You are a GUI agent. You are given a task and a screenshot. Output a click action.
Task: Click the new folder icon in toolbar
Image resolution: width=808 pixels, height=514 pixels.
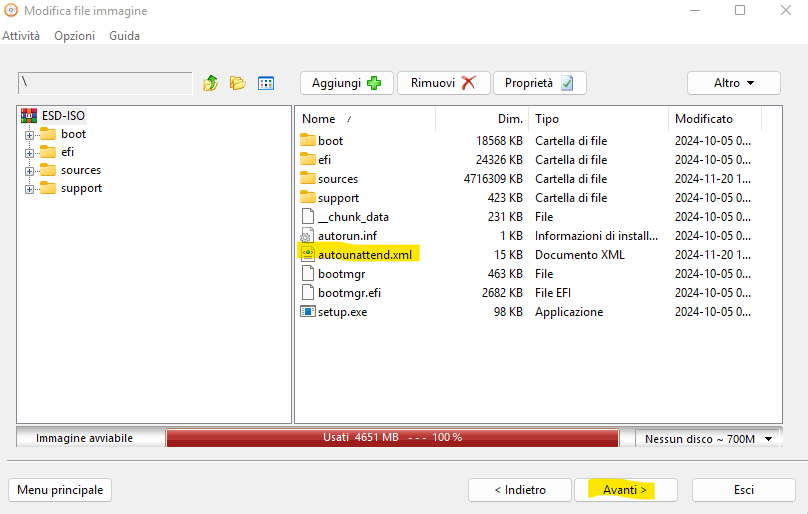tap(237, 83)
